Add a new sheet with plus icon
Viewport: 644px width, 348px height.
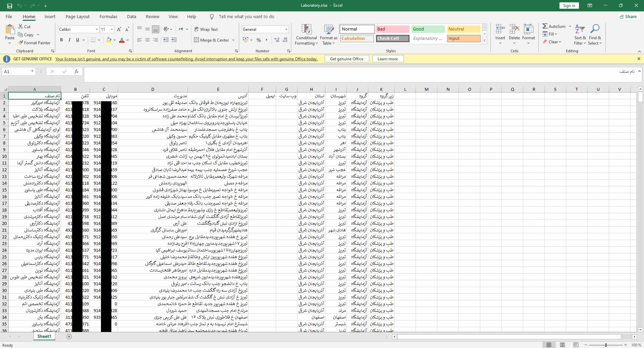tap(69, 337)
